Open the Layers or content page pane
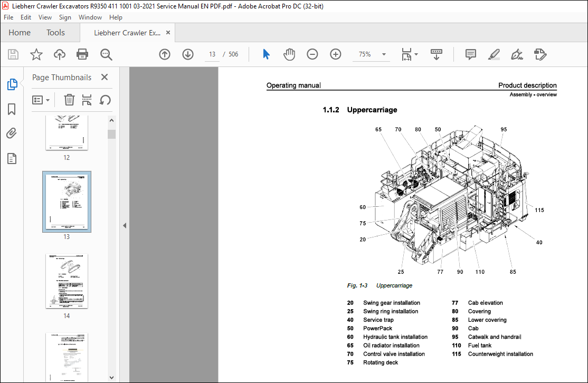The image size is (588, 383). 12,158
